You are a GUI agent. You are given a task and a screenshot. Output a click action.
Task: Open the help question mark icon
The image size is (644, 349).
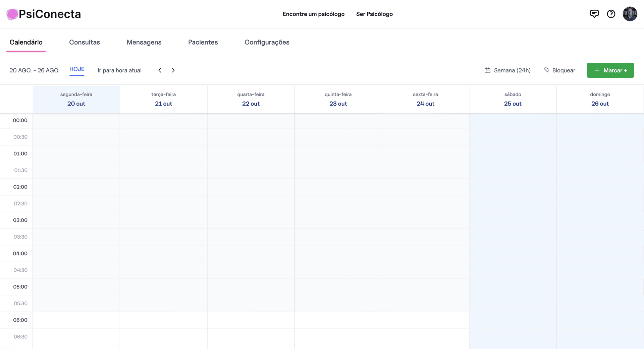coord(611,14)
